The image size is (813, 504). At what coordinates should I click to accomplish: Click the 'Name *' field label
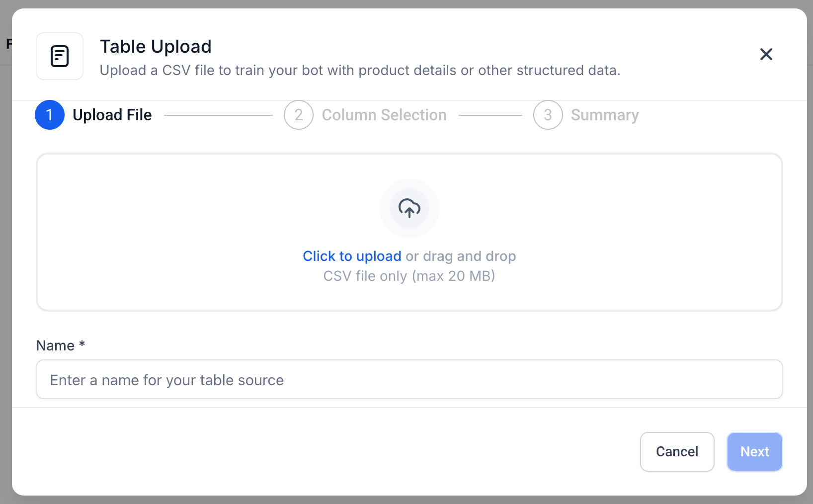(61, 345)
